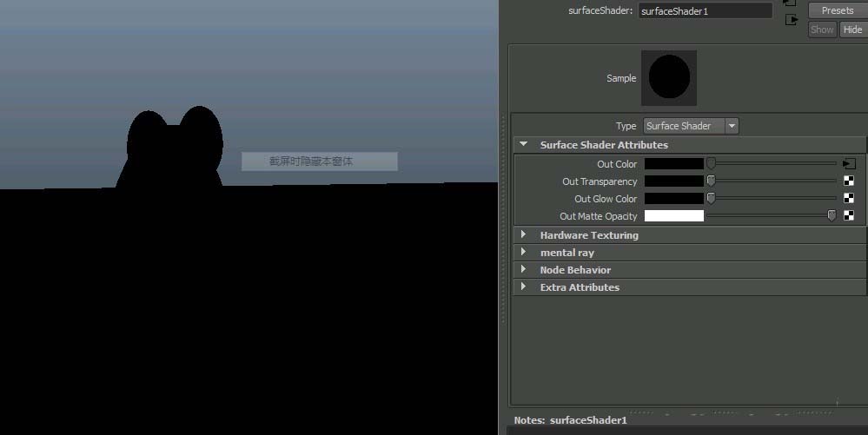
Task: Expand the Extra Attributes section
Action: click(x=524, y=287)
